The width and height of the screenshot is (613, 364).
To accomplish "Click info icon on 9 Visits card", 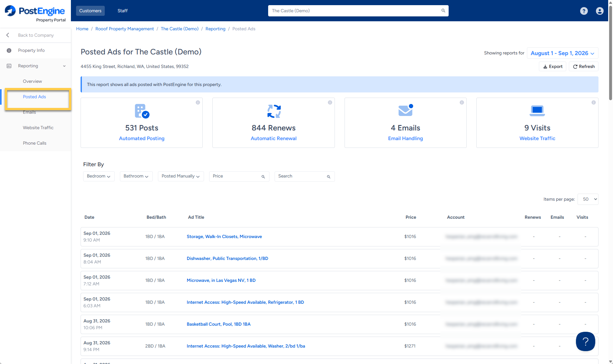I will 593,102.
